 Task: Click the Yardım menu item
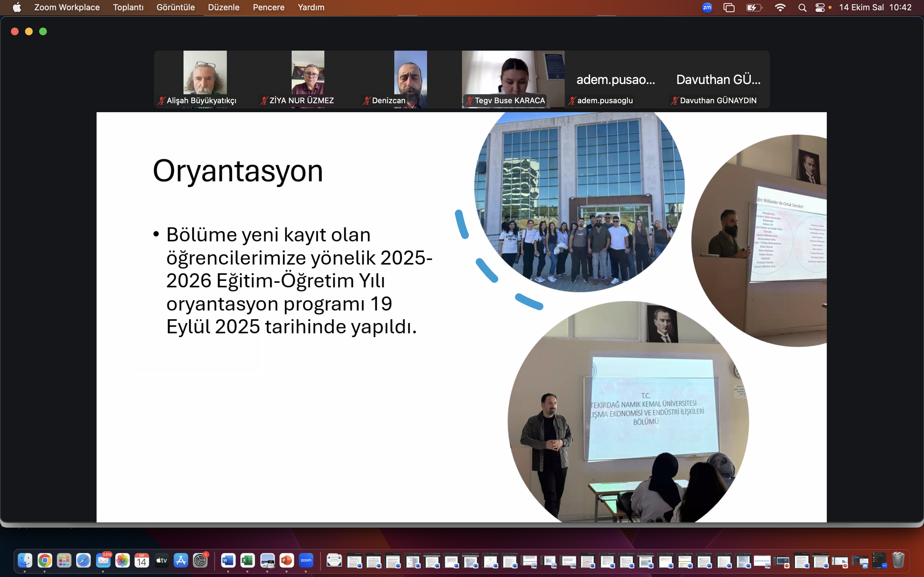click(311, 7)
